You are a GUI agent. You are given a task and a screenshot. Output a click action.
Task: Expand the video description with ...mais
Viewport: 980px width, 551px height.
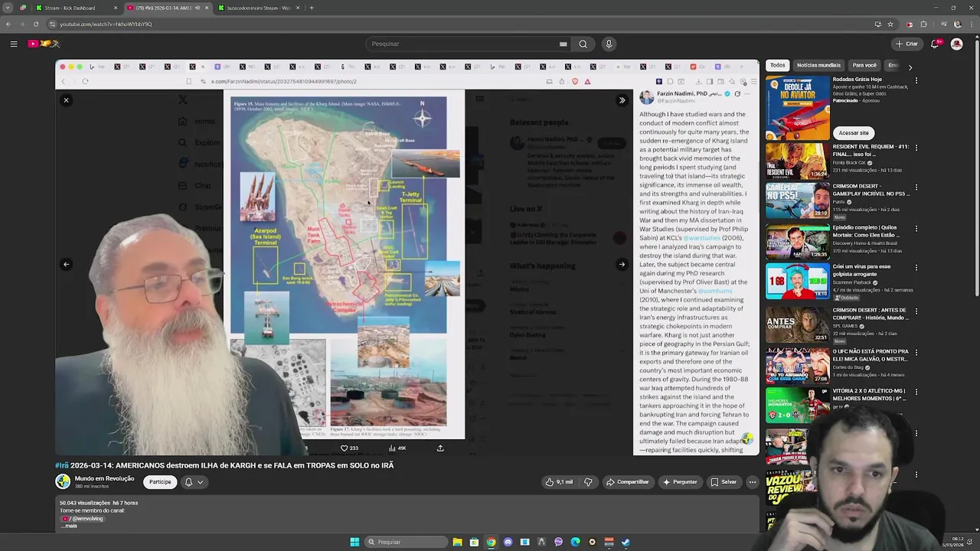tap(70, 526)
